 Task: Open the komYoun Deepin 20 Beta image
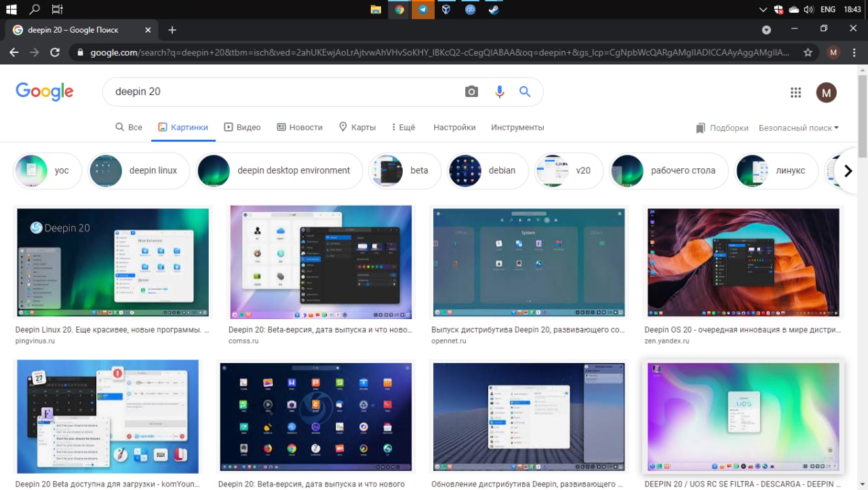click(x=107, y=417)
